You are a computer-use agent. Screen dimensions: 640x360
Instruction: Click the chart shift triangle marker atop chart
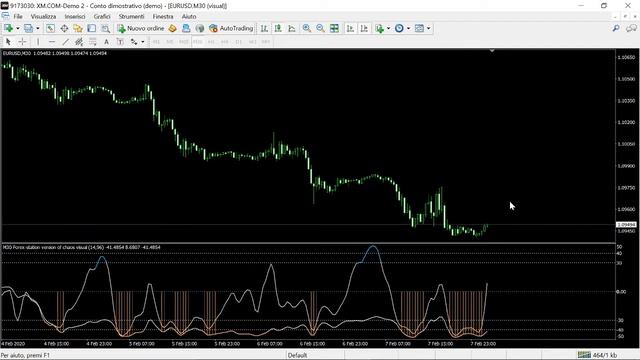click(492, 51)
